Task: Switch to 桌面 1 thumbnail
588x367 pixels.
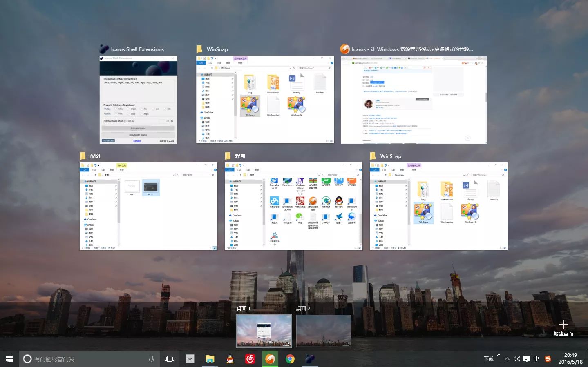Action: click(264, 331)
